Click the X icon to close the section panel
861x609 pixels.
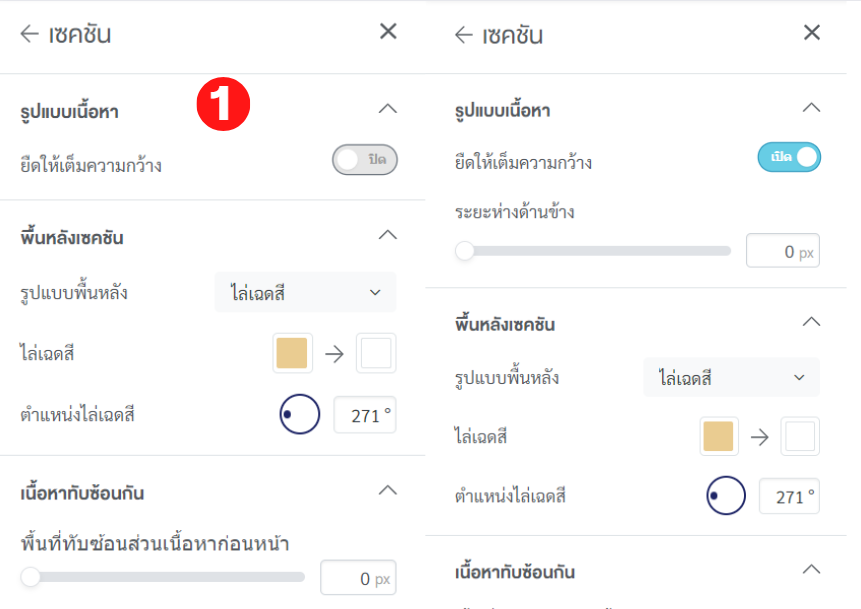click(387, 31)
